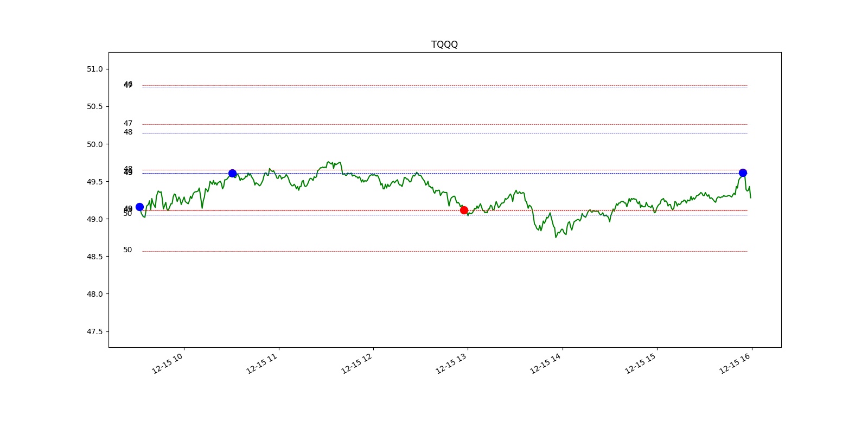This screenshot has width=868, height=434.
Task: Click the '12-15 12' x-axis label
Action: [x=356, y=363]
